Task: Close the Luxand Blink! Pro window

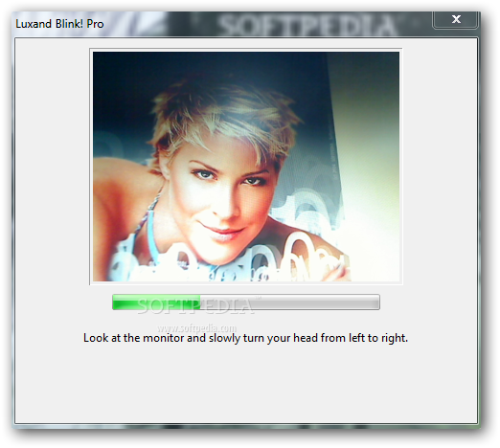Action: tap(456, 20)
